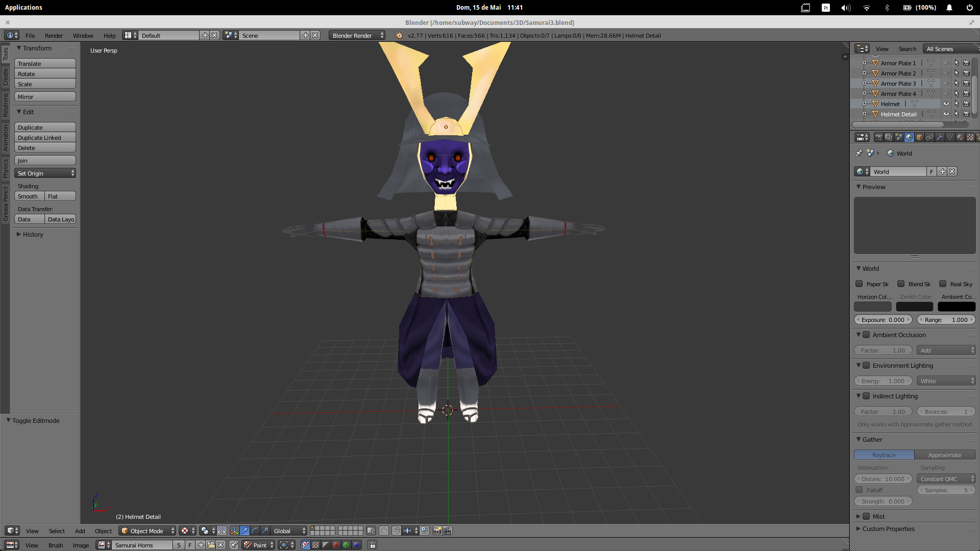Click the Mirror button
The height and width of the screenshot is (551, 980).
pos(45,96)
